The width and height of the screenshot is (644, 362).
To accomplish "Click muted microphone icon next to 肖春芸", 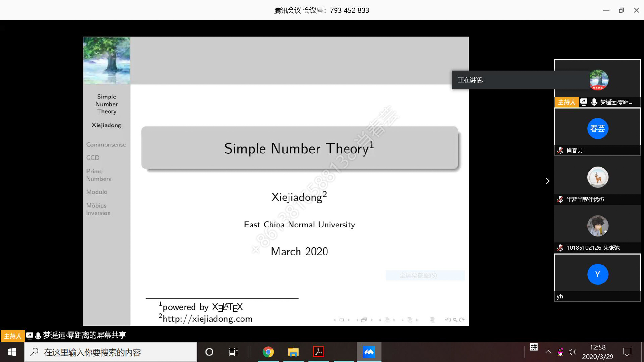I will tap(560, 151).
